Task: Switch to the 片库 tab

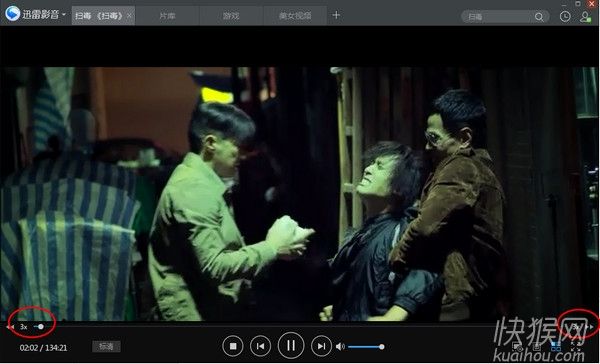Action: point(167,16)
